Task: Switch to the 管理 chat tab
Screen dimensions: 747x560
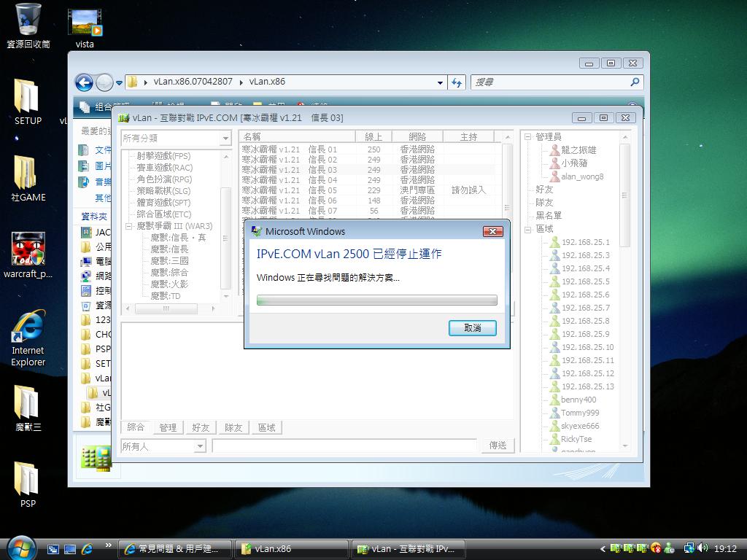Action: click(168, 427)
